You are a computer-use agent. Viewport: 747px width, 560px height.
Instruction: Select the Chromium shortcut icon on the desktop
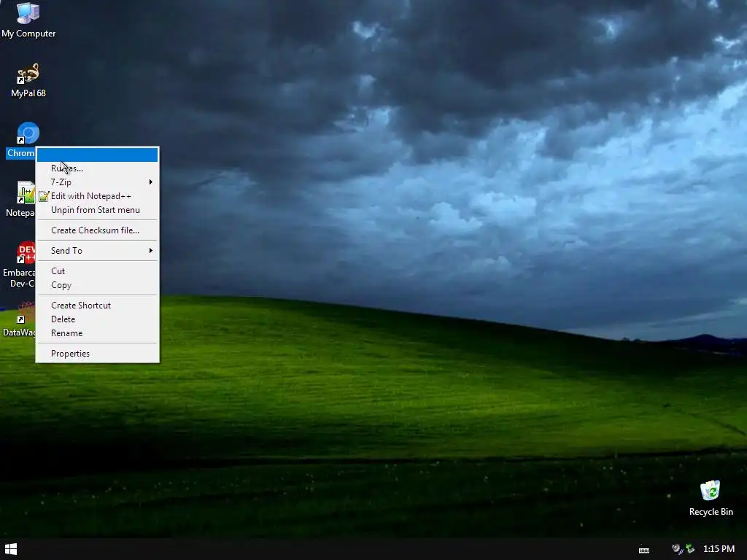(28, 133)
